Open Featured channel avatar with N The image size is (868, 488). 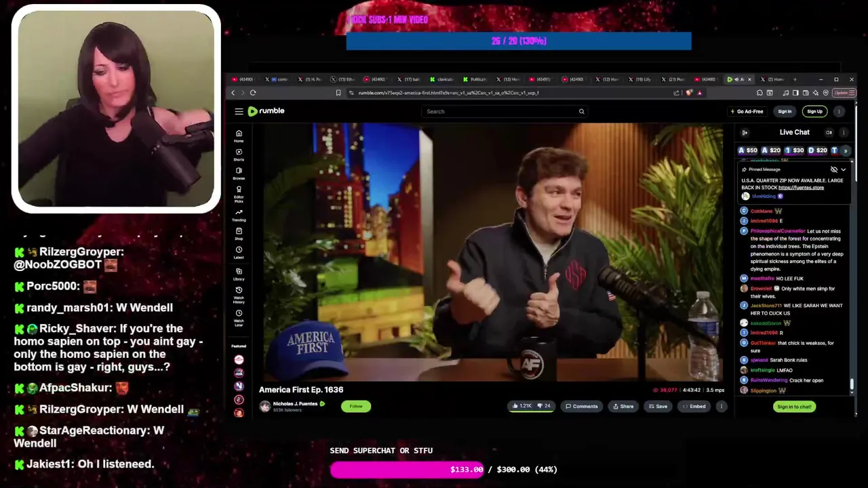pos(239,386)
